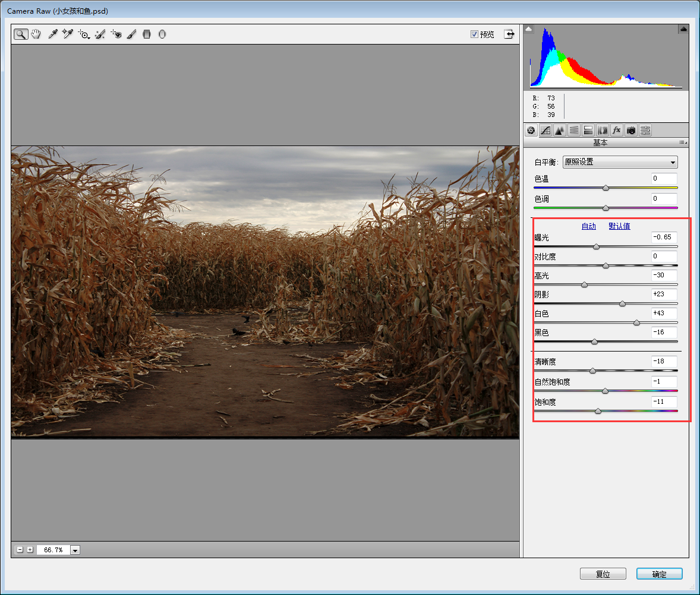This screenshot has height=595, width=700.
Task: Toggle highlight clipping warning in histogram
Action: coord(683,29)
